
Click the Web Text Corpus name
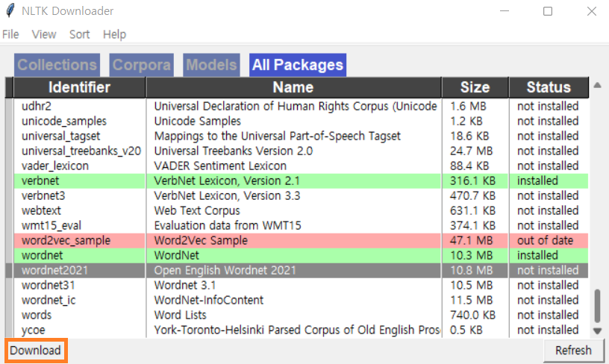click(x=197, y=210)
